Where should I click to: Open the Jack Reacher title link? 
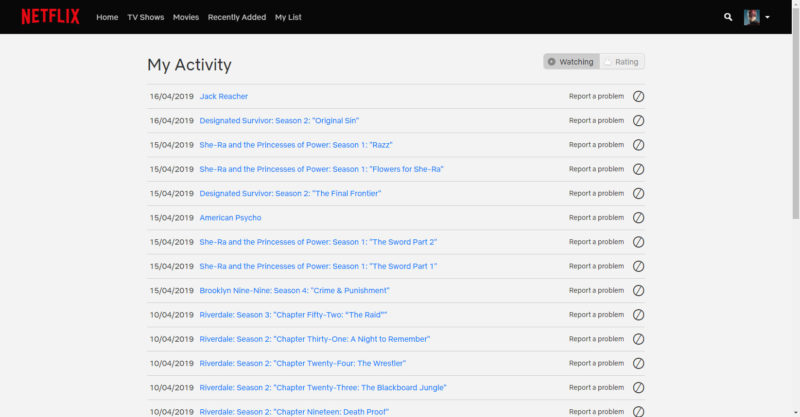[x=223, y=96]
